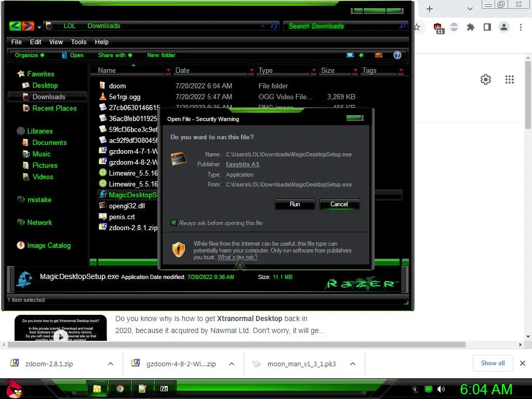Click the green Back navigation arrow
The width and height of the screenshot is (532, 399).
click(15, 26)
